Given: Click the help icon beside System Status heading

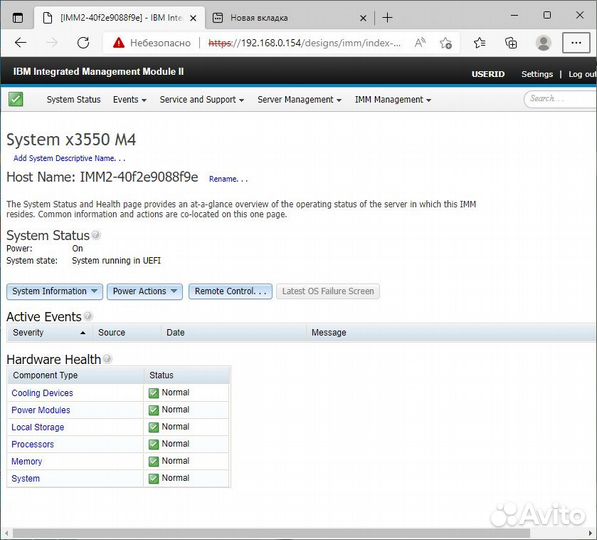Looking at the screenshot, I should [x=96, y=235].
